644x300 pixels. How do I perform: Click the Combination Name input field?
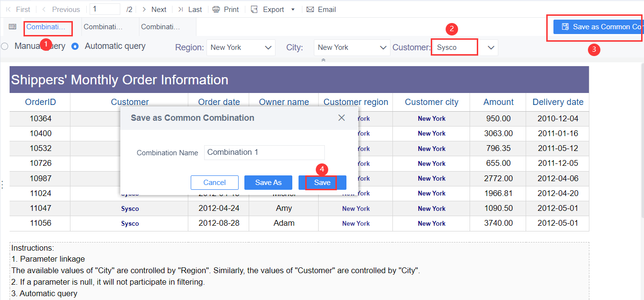[x=264, y=152]
